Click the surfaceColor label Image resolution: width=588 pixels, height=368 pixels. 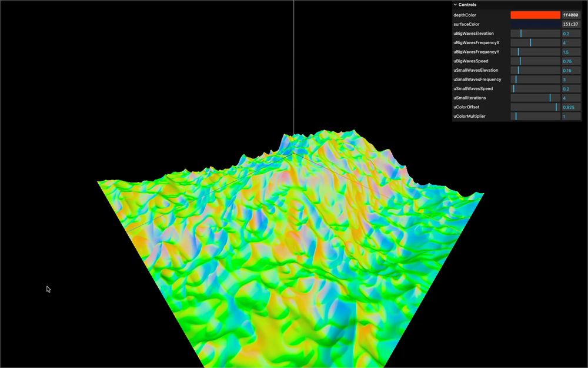click(466, 24)
